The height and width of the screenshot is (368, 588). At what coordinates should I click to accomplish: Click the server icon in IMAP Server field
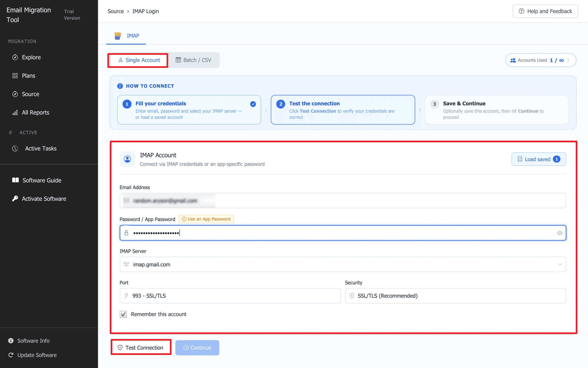point(126,264)
